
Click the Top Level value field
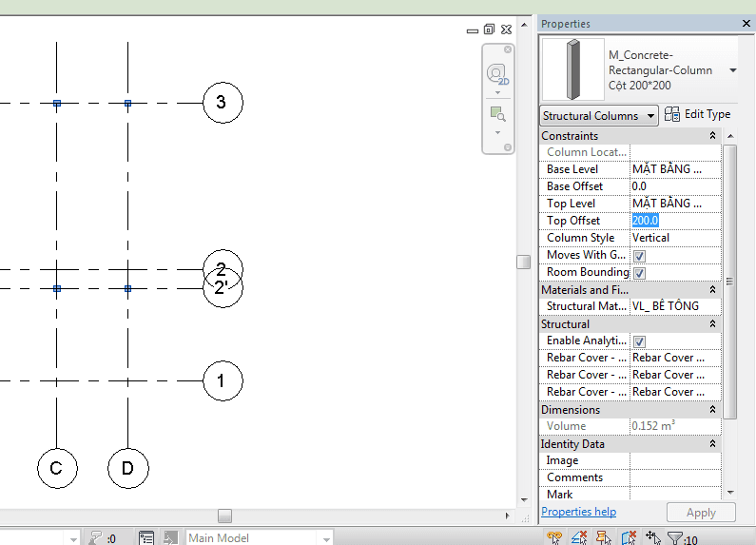675,204
